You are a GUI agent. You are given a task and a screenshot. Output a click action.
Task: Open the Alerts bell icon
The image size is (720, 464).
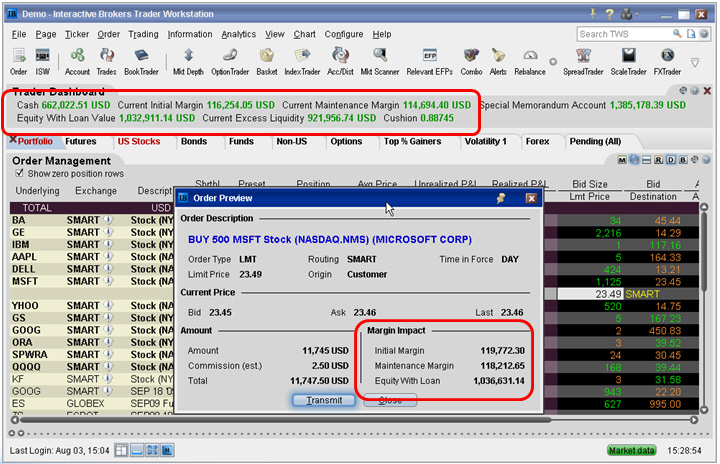[x=498, y=62]
